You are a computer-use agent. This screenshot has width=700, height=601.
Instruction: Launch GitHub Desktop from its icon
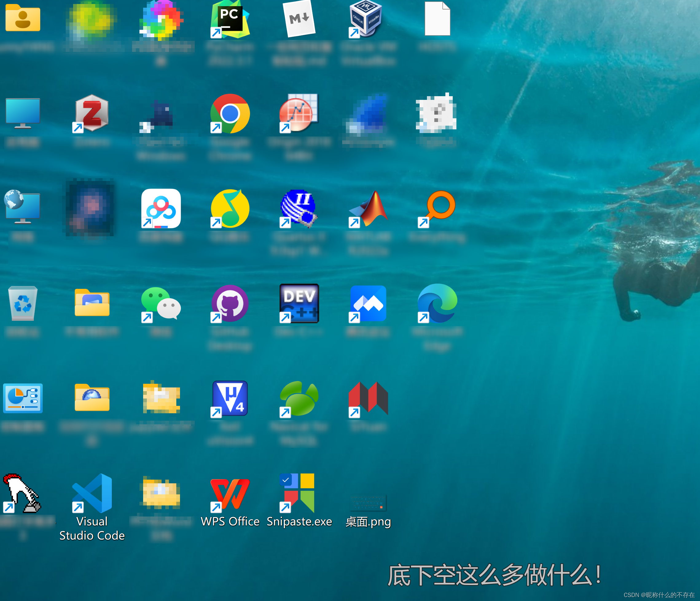(230, 303)
